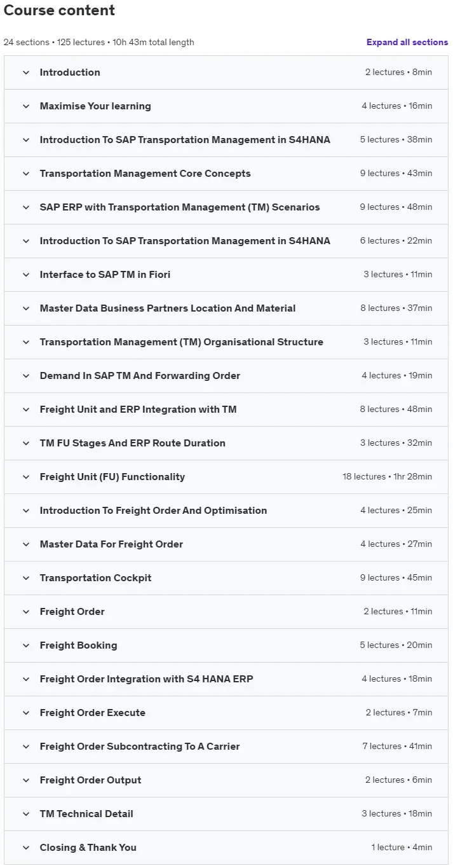The image size is (453, 868).
Task: Click chevron beside Master Data Business Partners
Action: (x=26, y=308)
